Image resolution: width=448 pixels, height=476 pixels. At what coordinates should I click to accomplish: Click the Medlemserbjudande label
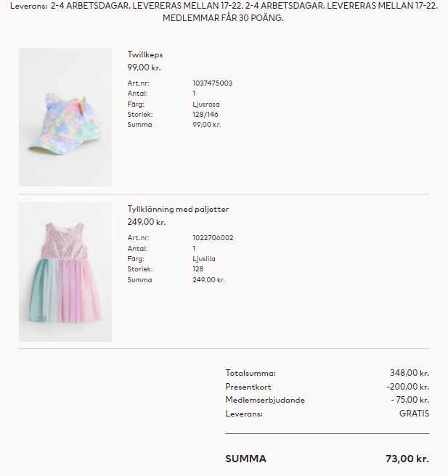(x=265, y=400)
